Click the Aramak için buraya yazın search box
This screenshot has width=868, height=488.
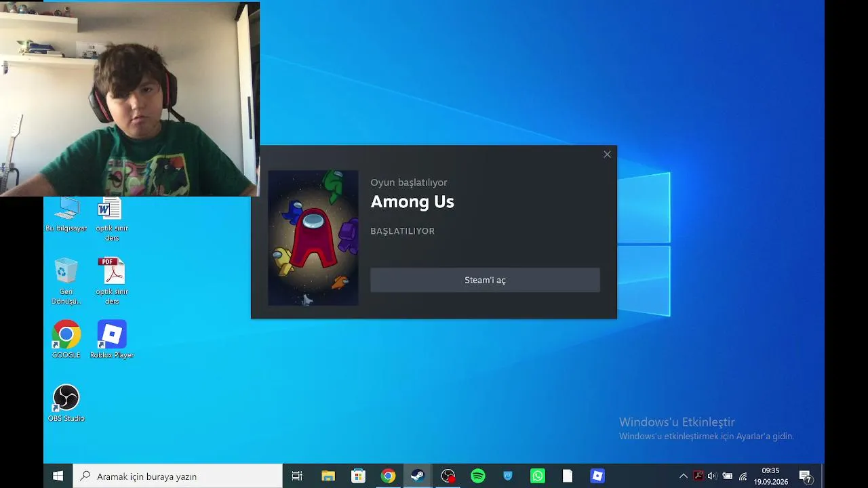tap(178, 476)
